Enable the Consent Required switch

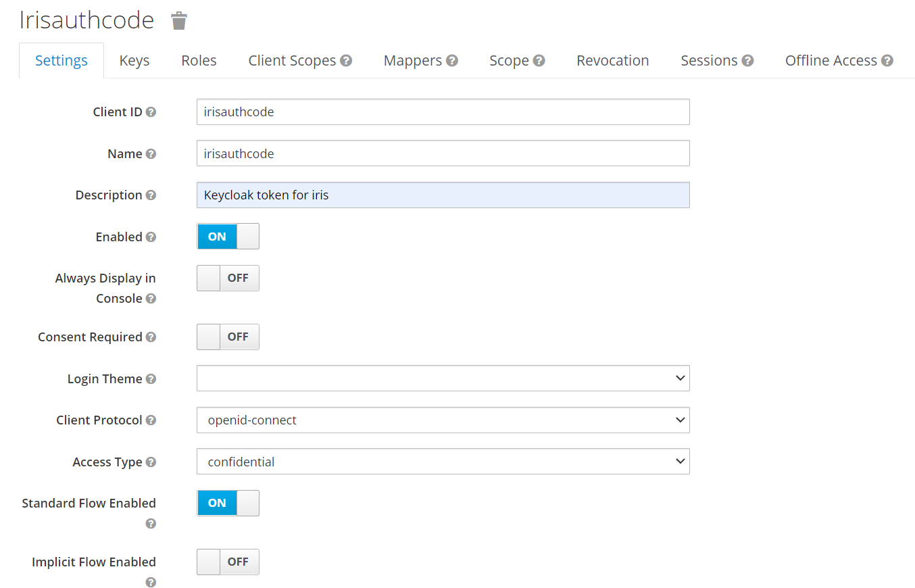228,337
